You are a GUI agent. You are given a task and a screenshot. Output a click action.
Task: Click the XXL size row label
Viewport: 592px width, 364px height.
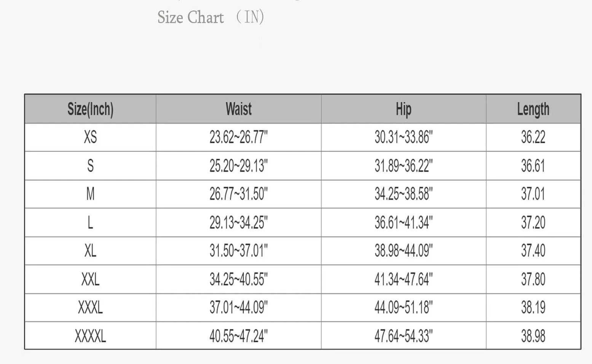tap(90, 279)
